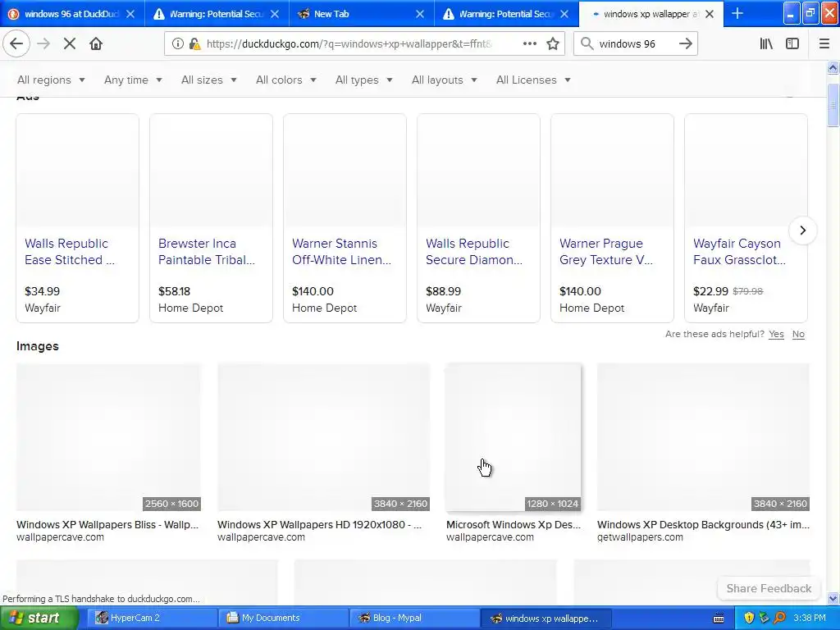Open the hamburger application menu
This screenshot has width=840, height=630.
824,43
